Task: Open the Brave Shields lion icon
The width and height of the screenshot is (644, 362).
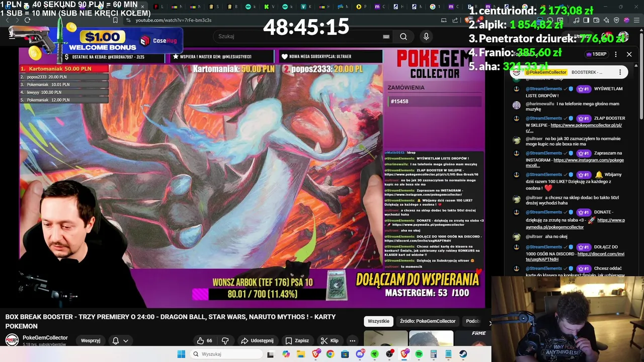Action: (468, 20)
